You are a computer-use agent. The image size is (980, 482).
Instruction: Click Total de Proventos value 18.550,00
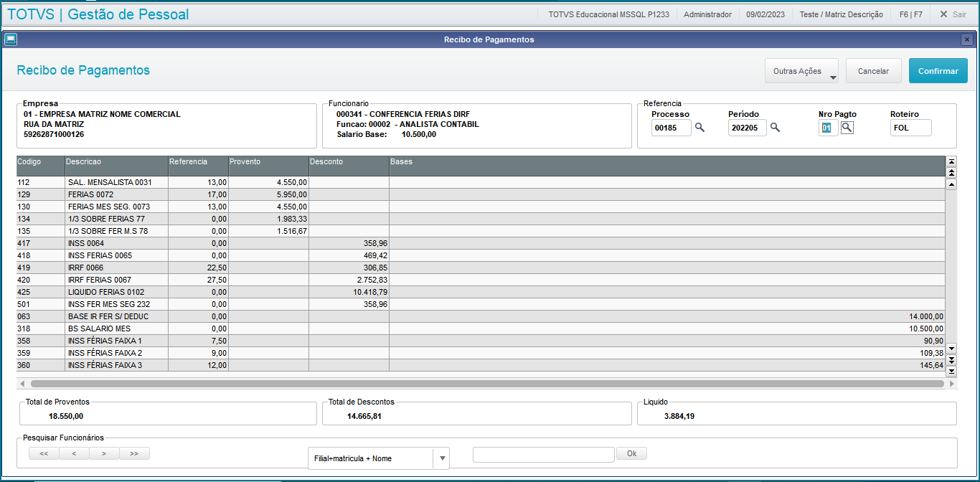66,416
